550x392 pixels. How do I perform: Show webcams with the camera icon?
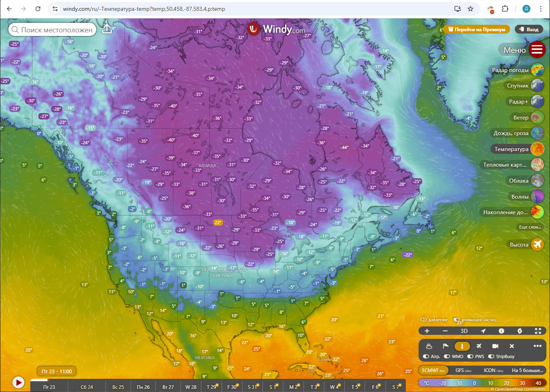[x=495, y=346]
